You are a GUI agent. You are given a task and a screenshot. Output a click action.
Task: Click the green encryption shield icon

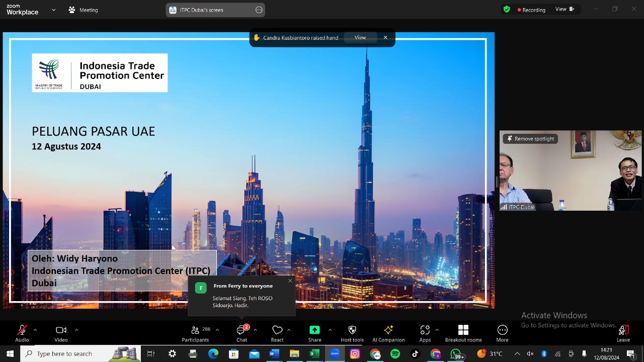[507, 9]
